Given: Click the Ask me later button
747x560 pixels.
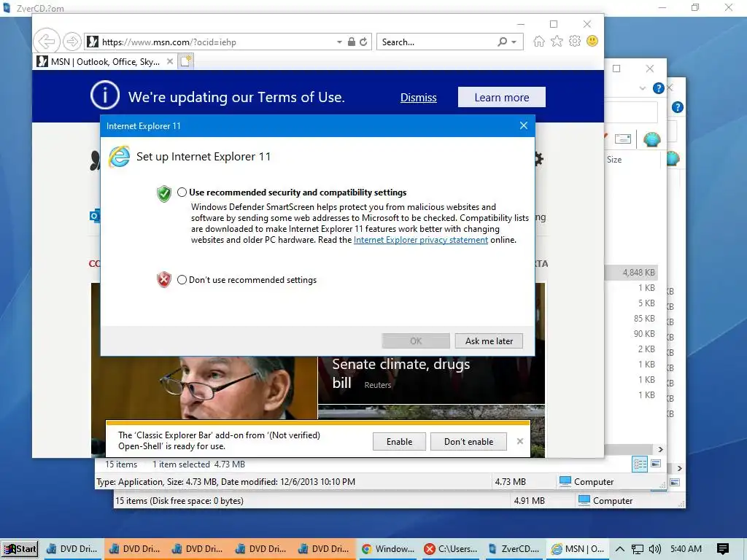Looking at the screenshot, I should pyautogui.click(x=489, y=341).
